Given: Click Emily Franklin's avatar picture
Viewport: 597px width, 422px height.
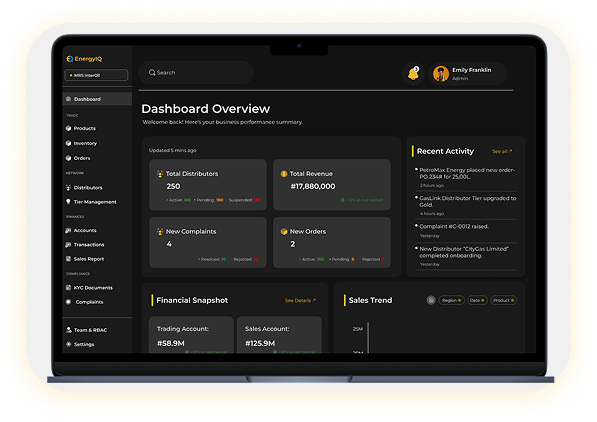Looking at the screenshot, I should (441, 74).
